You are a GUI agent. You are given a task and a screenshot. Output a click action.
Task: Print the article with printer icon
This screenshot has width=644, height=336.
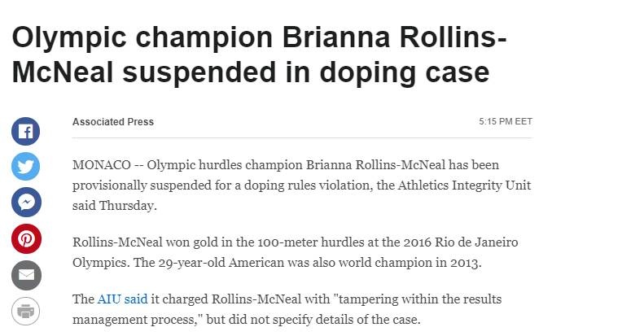point(26,311)
